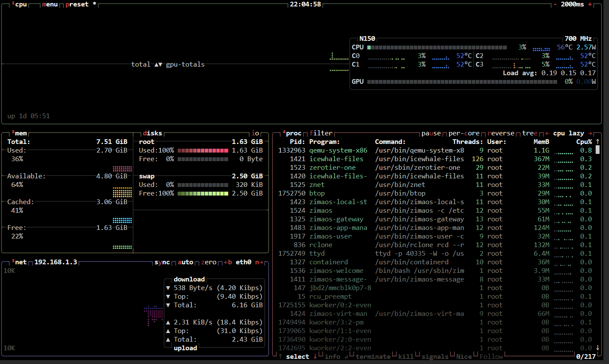609x364 pixels.
Task: Toggle auto scaling in net box
Action: coord(185,262)
